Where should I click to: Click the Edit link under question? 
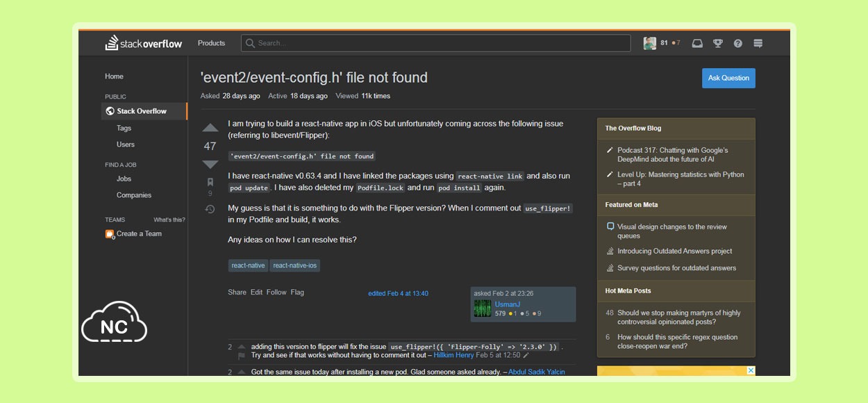coord(256,293)
